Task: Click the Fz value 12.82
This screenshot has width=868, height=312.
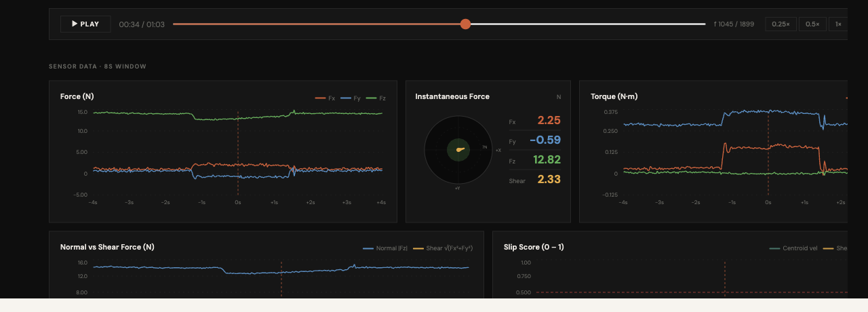Action: point(547,160)
